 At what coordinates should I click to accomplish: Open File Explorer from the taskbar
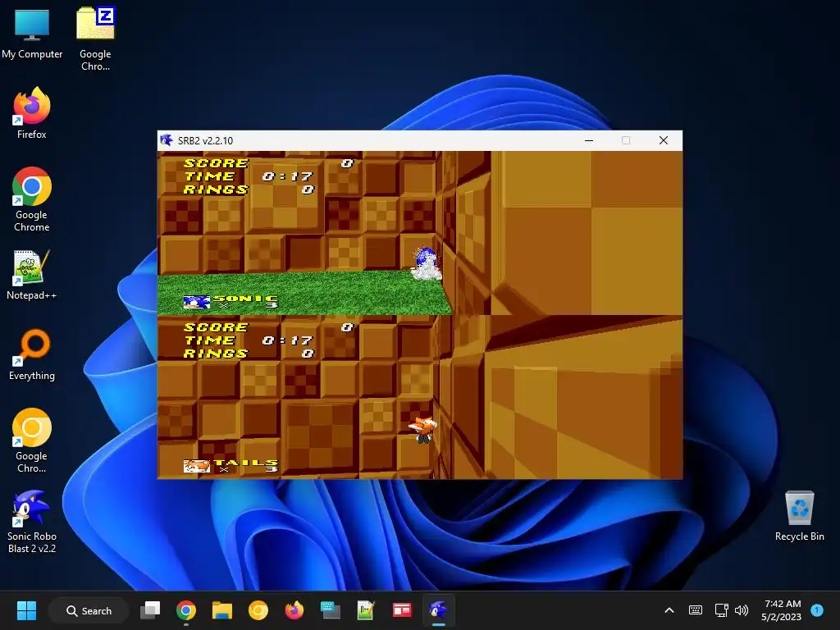(x=221, y=610)
